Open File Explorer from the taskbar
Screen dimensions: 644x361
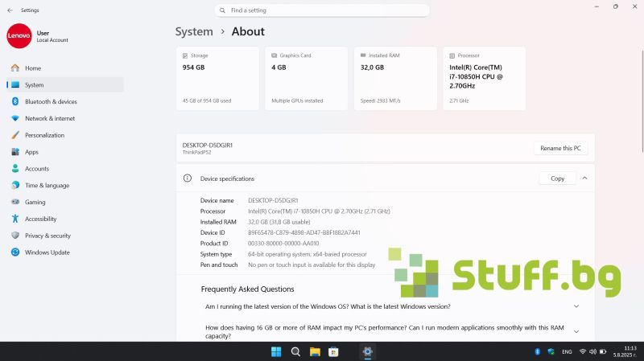click(315, 351)
